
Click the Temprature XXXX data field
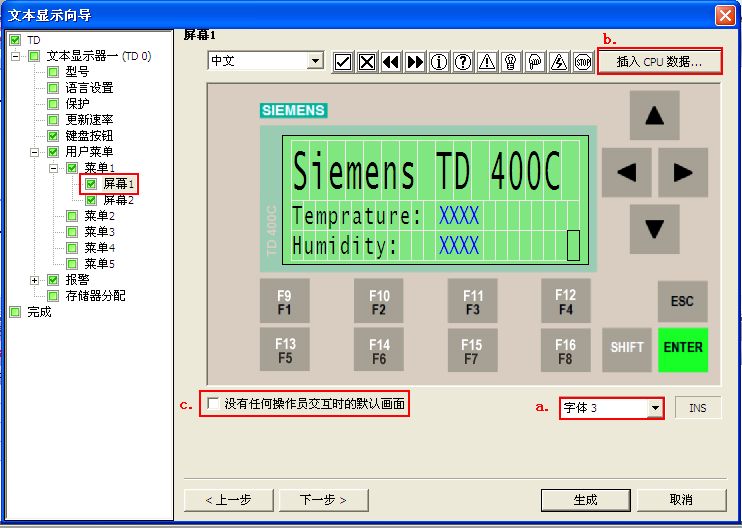(x=459, y=216)
